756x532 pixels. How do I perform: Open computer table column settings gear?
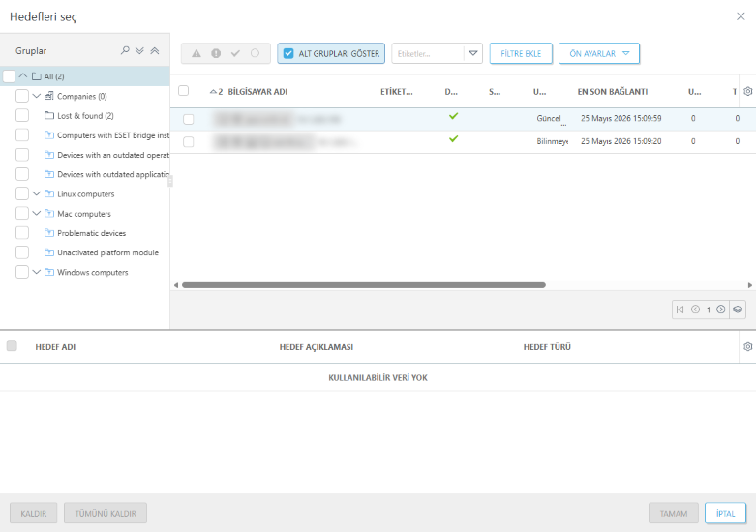[x=748, y=91]
